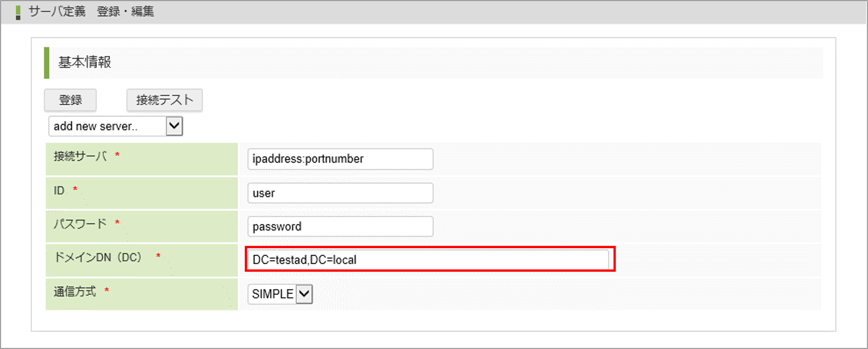Image resolution: width=868 pixels, height=349 pixels.
Task: Open the 'add new server..' dropdown
Action: tap(108, 126)
